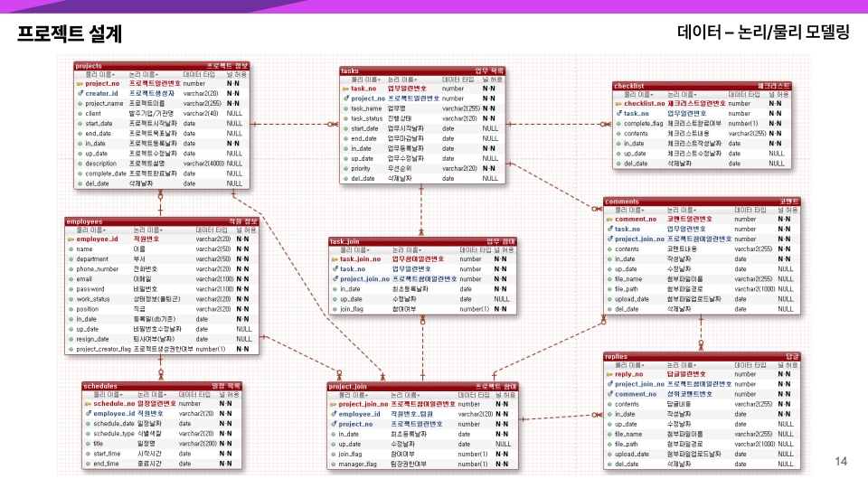Select the checklist table title bar
The height and width of the screenshot is (488, 868).
pos(702,86)
